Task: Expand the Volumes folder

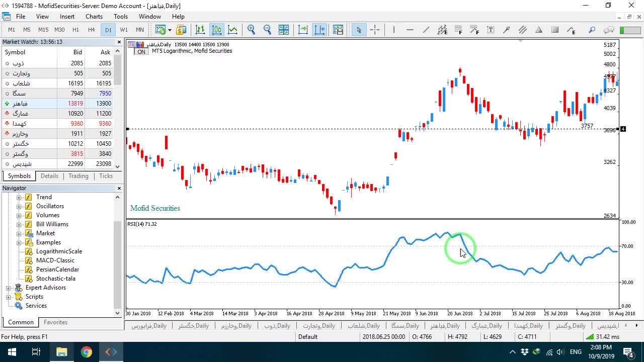Action: click(x=19, y=215)
